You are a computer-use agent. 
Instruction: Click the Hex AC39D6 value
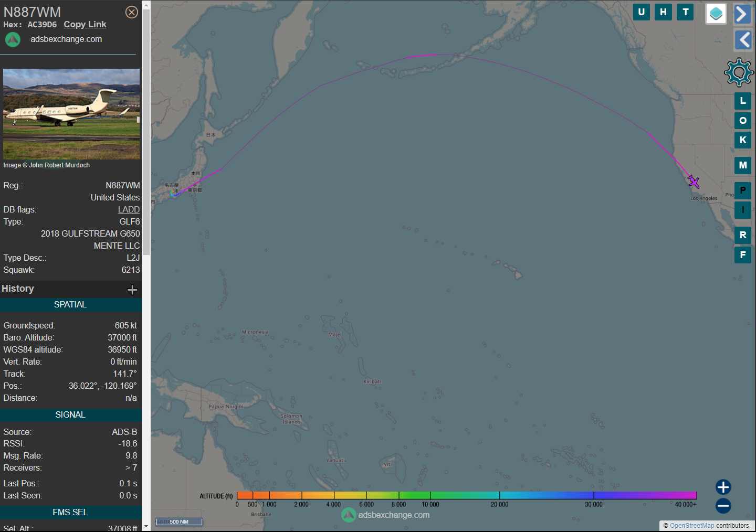(42, 25)
